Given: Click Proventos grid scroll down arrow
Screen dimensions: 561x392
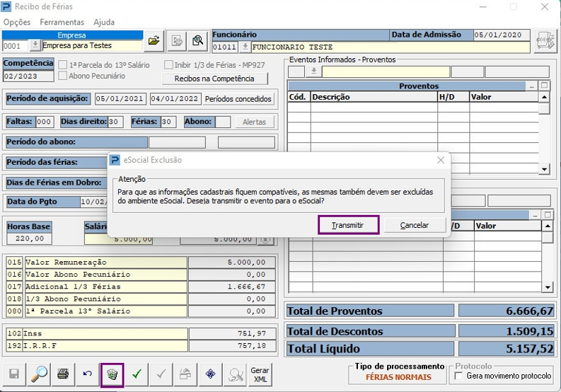Looking at the screenshot, I should pyautogui.click(x=544, y=169).
